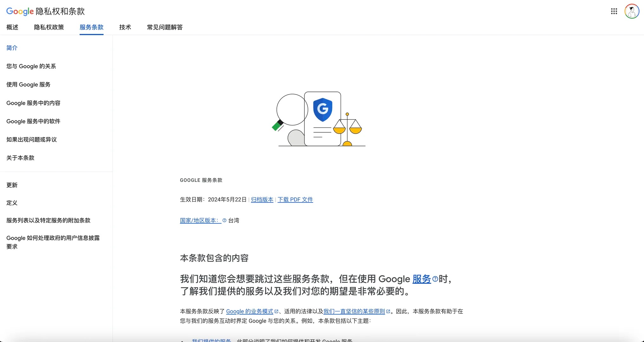
Task: Click the Google shield illustration
Action: click(322, 110)
